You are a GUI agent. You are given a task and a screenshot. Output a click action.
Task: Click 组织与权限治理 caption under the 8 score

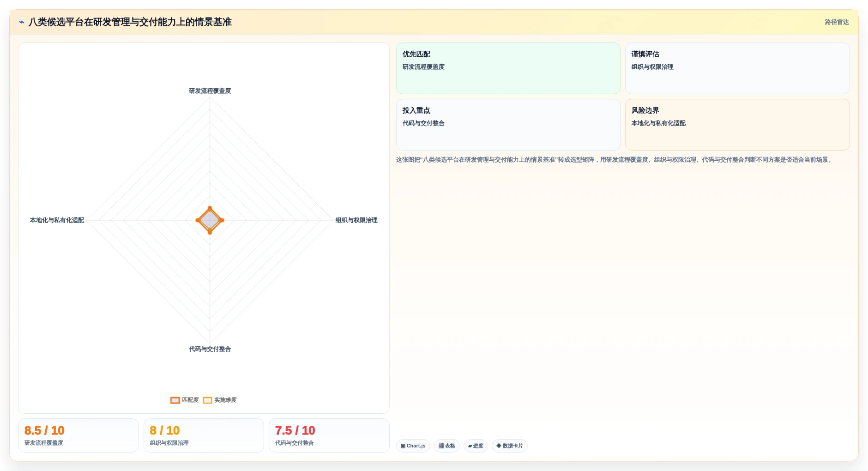click(169, 443)
